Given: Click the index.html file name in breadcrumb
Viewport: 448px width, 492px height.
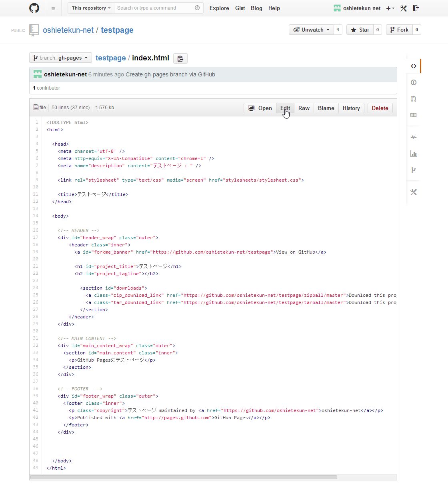Looking at the screenshot, I should [150, 58].
